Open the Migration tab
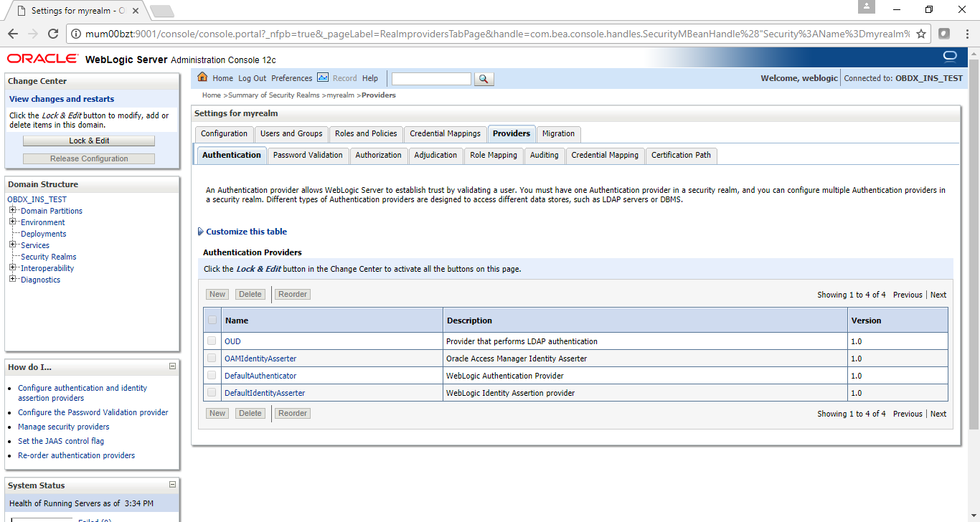Image resolution: width=980 pixels, height=522 pixels. (x=558, y=134)
